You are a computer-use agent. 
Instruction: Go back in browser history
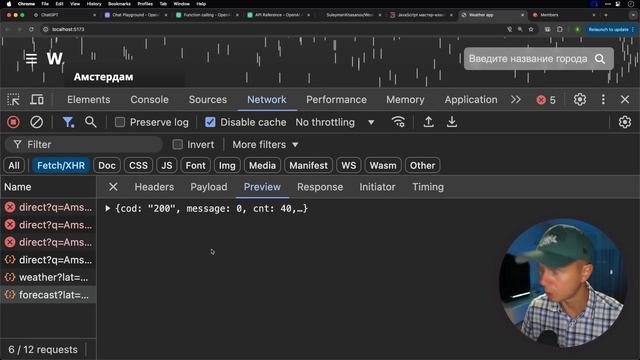click(7, 29)
